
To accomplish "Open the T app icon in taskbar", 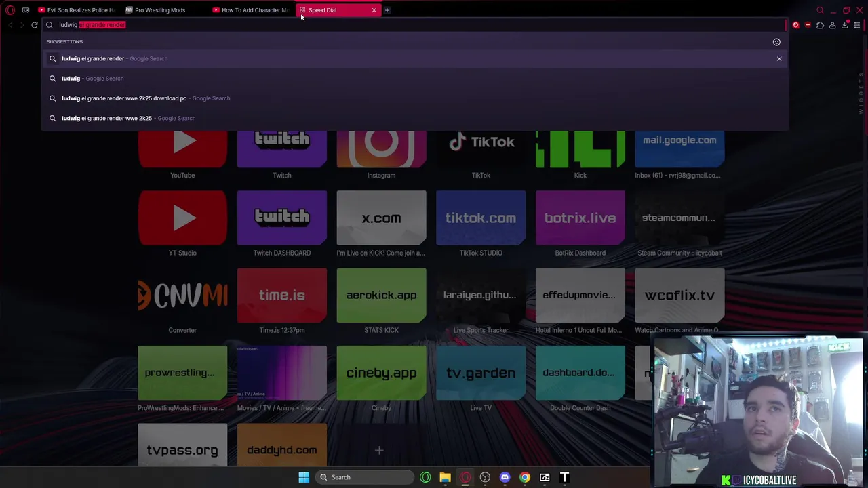I will click(564, 477).
